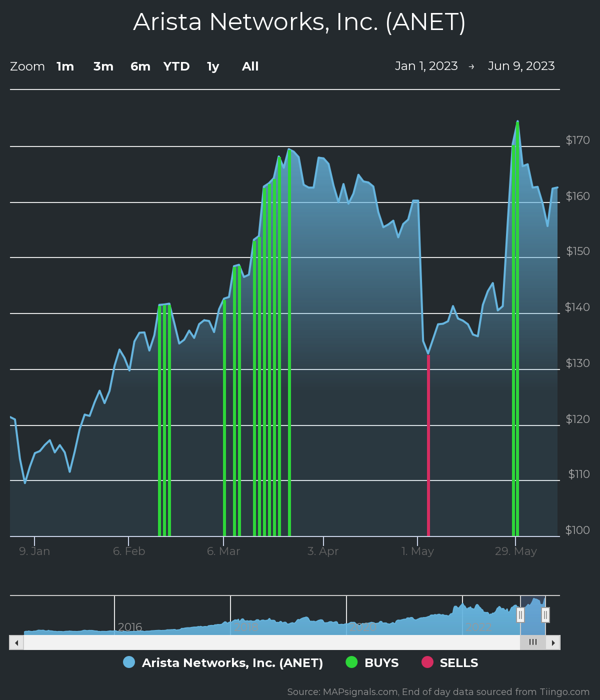The image size is (600, 700).
Task: Click the navigator scrollbar right arrow
Action: [x=553, y=642]
